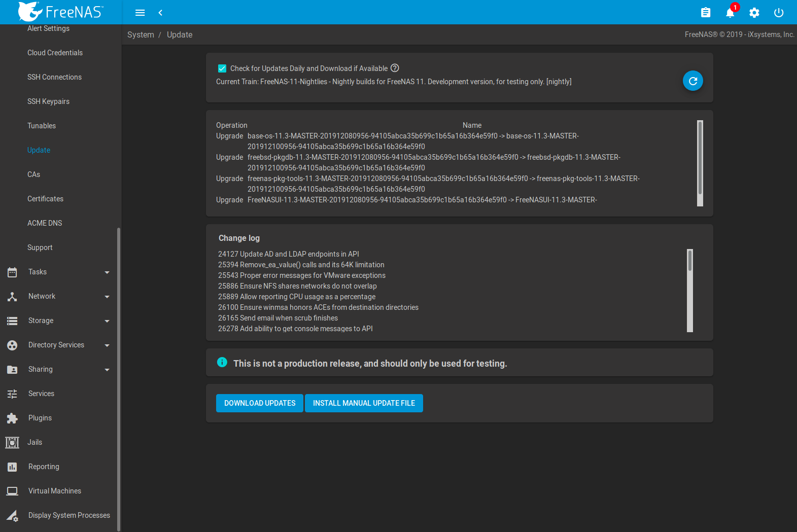The width and height of the screenshot is (797, 532).
Task: Toggle the hamburger sidebar menu
Action: point(140,13)
